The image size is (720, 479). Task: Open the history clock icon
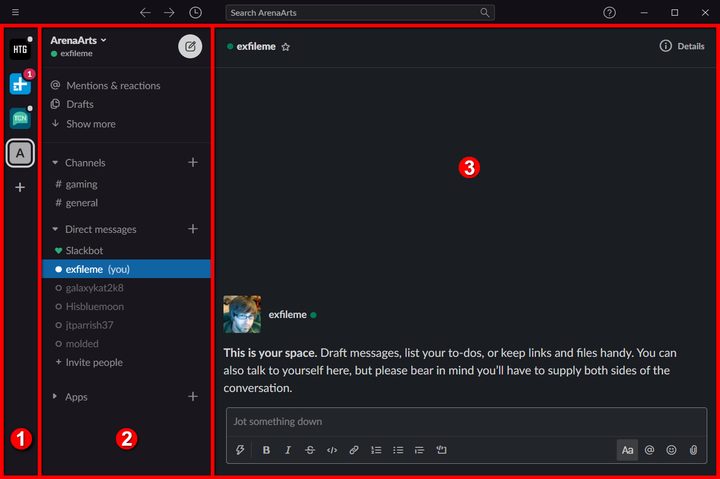coord(196,12)
